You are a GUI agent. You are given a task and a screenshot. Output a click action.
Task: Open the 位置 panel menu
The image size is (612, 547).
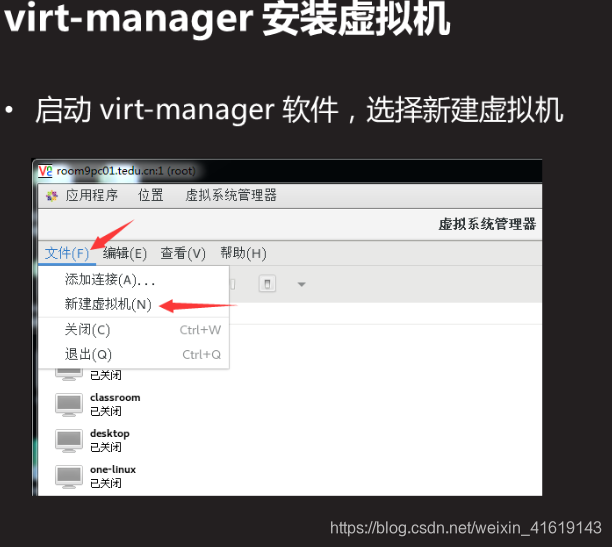(151, 195)
